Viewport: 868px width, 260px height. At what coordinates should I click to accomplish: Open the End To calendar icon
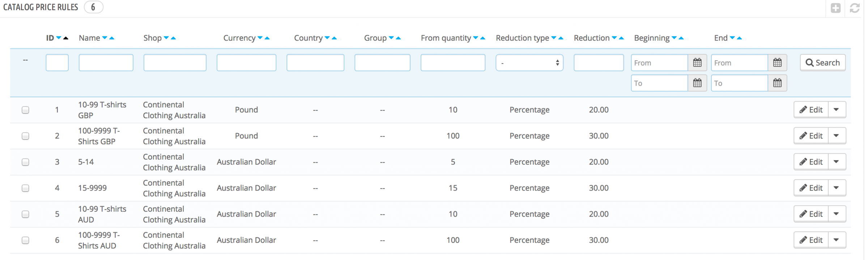(x=777, y=83)
